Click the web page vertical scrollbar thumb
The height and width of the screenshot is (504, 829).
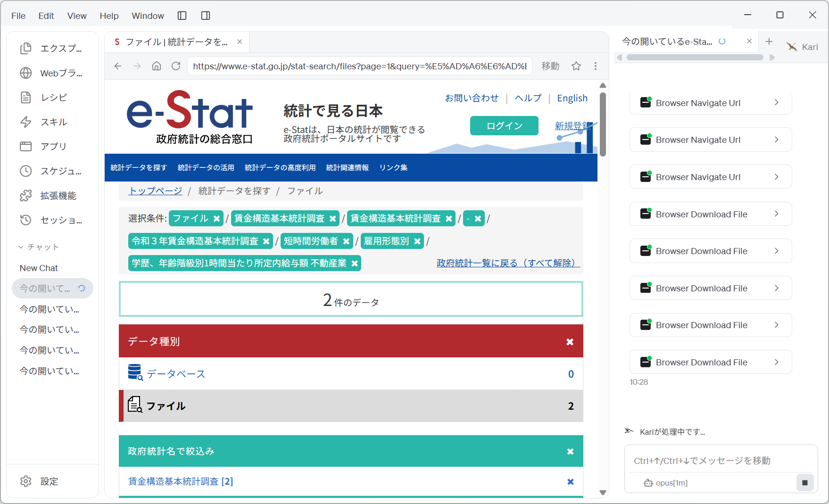(603, 124)
